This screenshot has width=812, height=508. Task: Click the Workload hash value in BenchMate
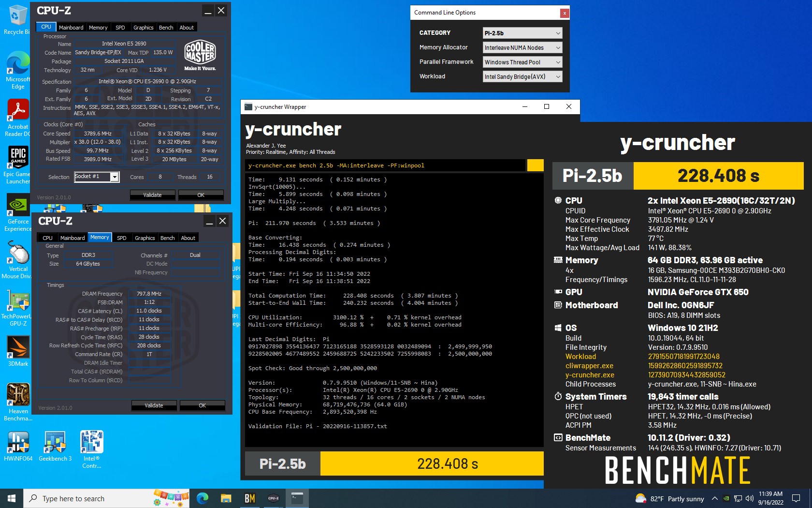(683, 357)
